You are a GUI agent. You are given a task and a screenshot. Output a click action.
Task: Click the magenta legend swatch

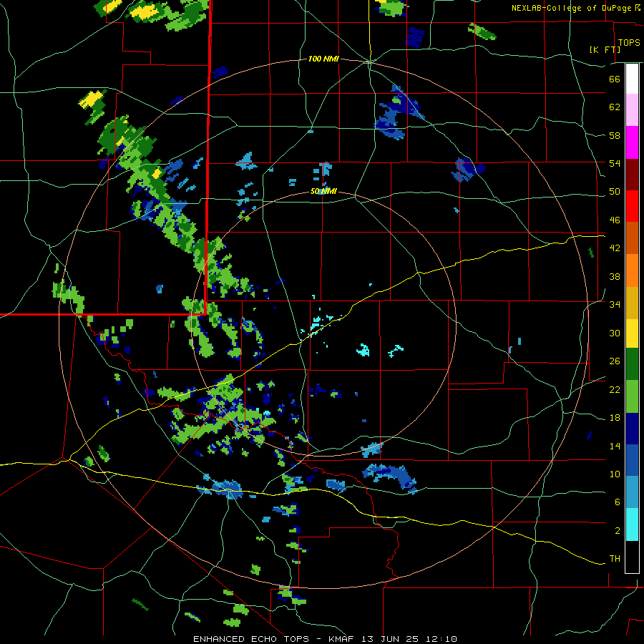point(632,142)
